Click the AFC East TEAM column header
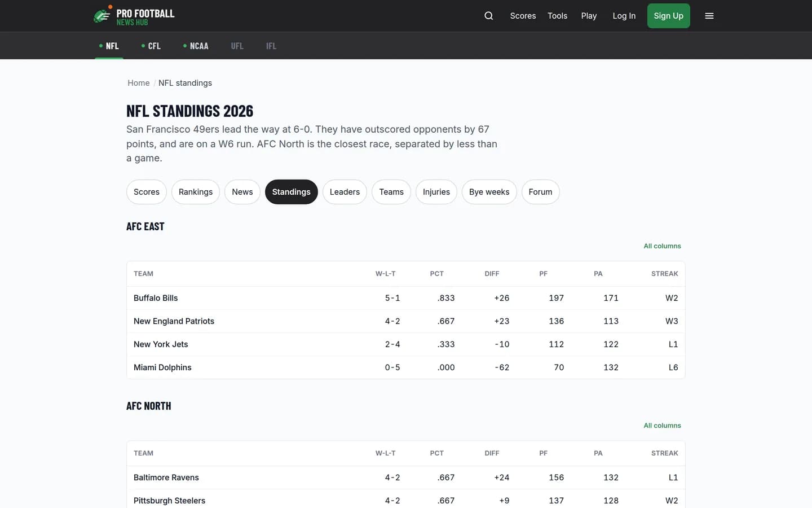812x508 pixels. [143, 274]
